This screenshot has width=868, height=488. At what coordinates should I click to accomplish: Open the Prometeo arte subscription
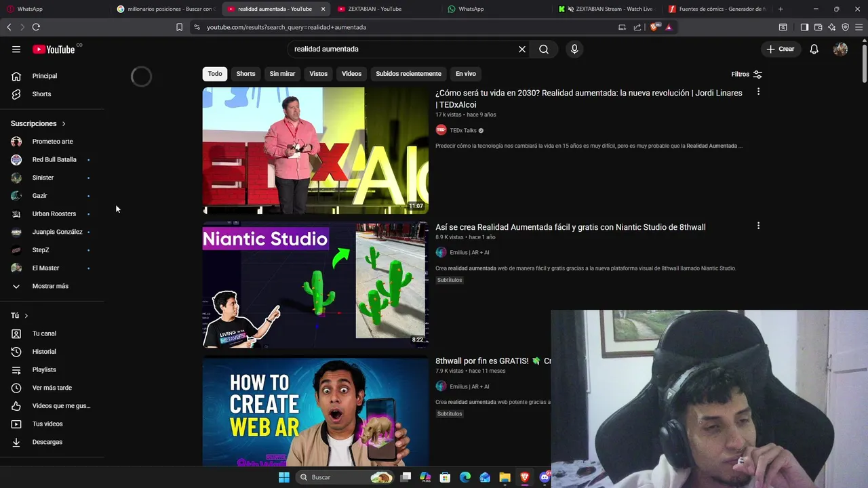pyautogui.click(x=52, y=142)
